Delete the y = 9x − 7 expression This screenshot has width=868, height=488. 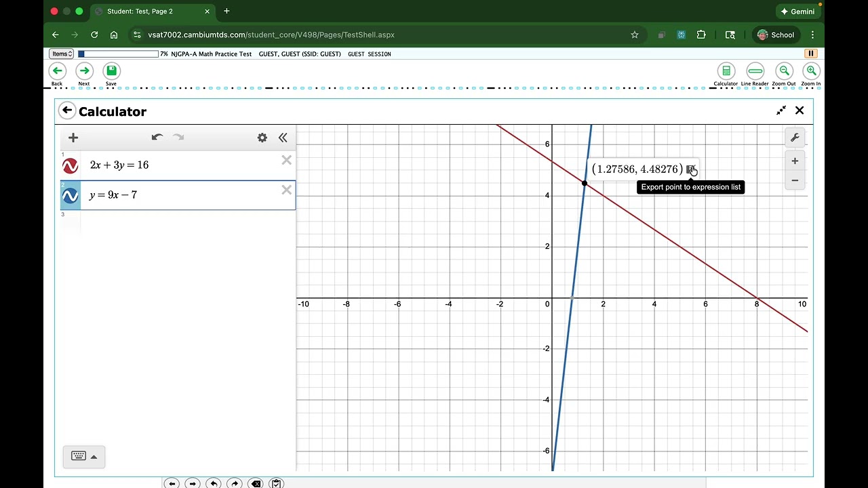[x=287, y=190]
